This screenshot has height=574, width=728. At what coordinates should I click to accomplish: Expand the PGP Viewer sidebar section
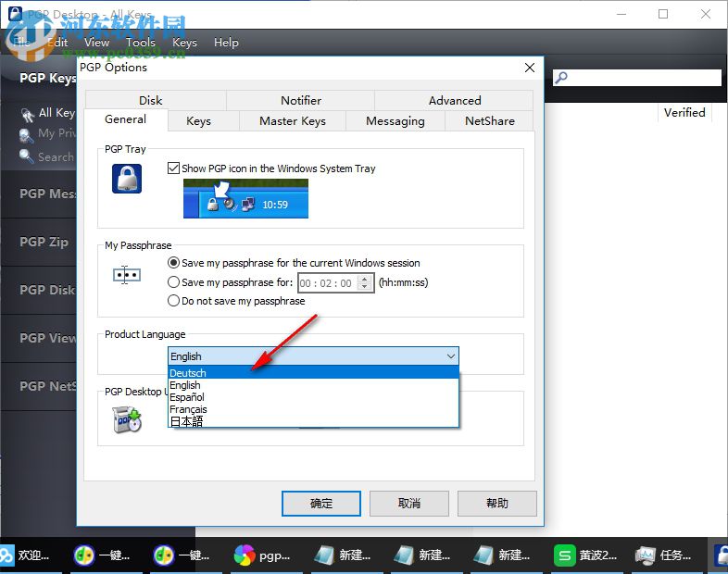(x=39, y=338)
